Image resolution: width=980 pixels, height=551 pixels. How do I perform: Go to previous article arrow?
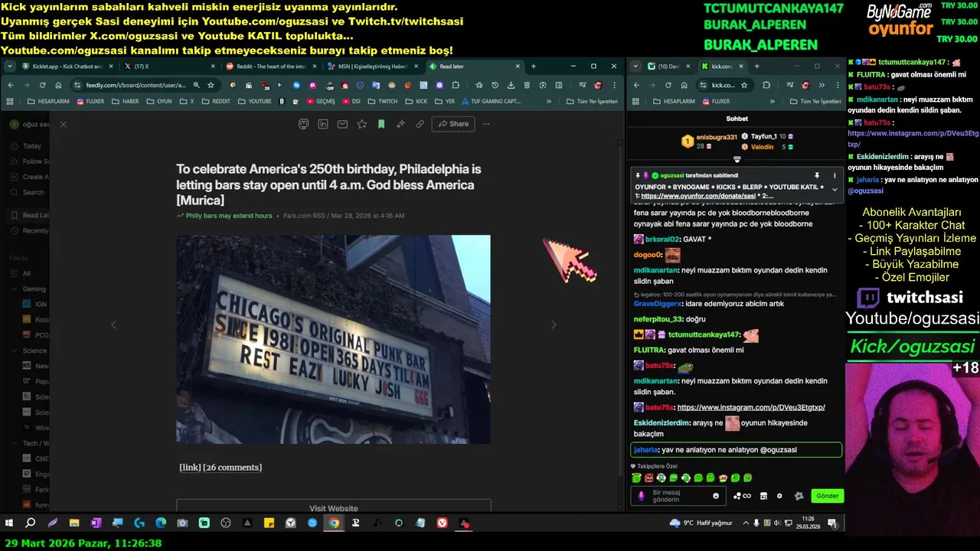coord(113,324)
